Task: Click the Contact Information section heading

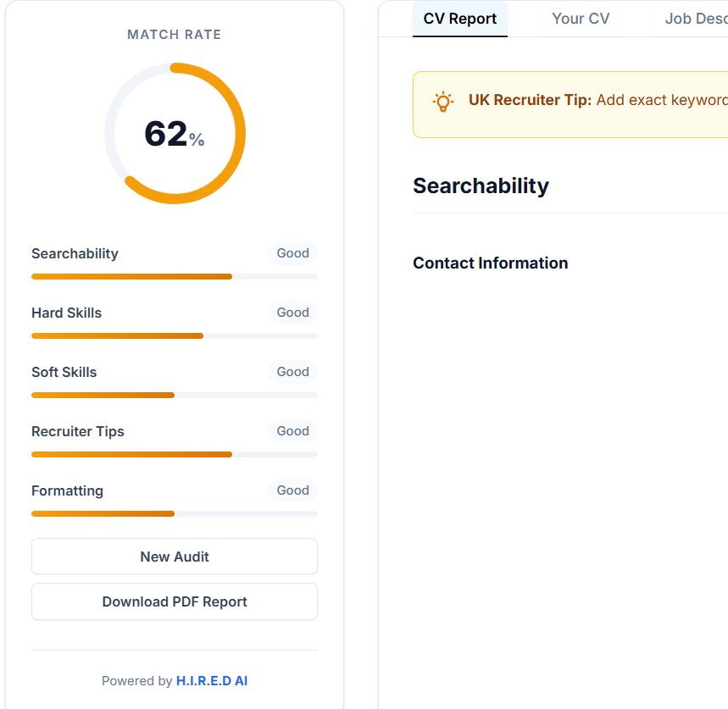Action: (490, 263)
